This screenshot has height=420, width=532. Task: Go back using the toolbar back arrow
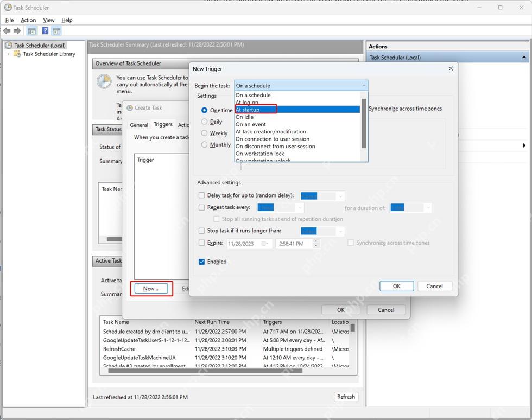point(7,31)
